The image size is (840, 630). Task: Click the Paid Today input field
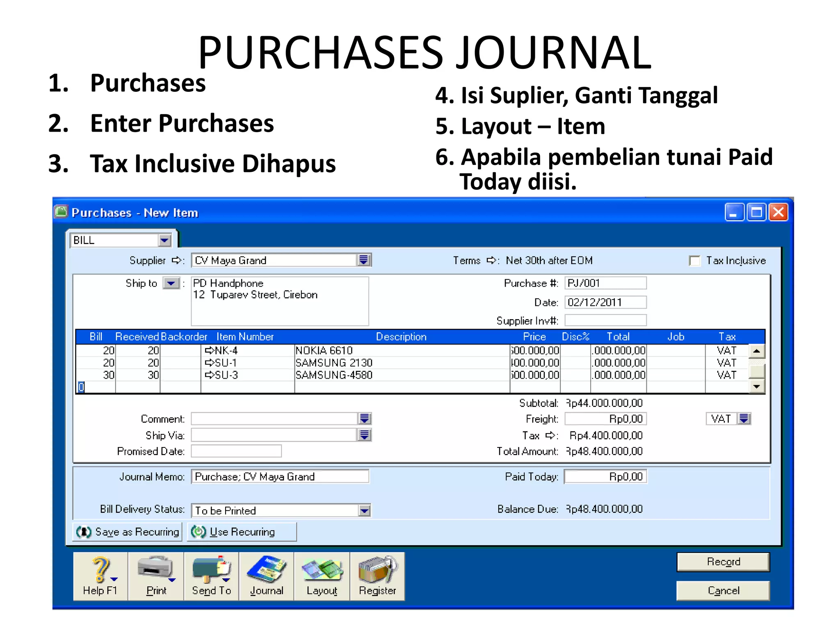point(605,477)
